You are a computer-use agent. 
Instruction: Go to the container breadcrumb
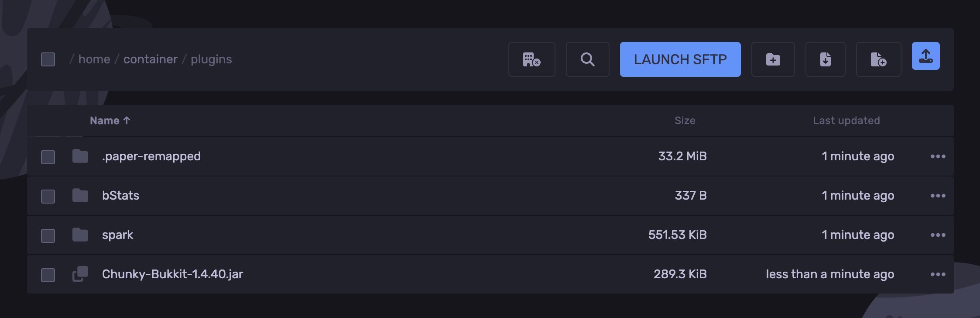[x=151, y=59]
